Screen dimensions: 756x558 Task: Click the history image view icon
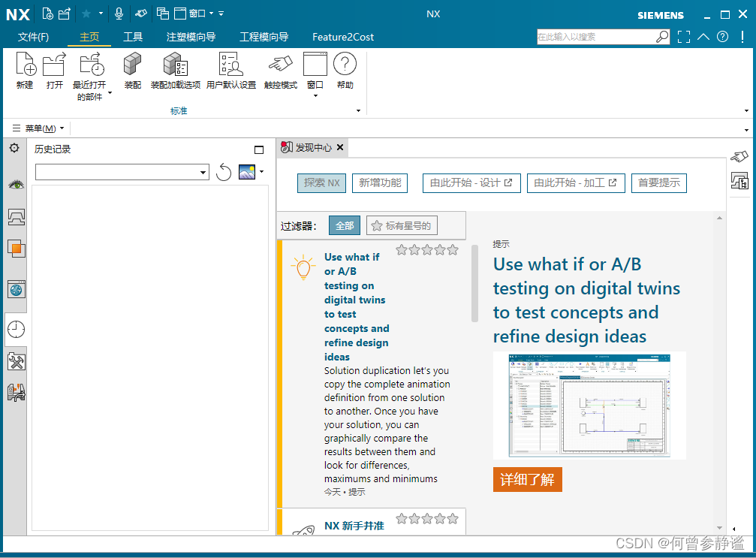pyautogui.click(x=247, y=172)
